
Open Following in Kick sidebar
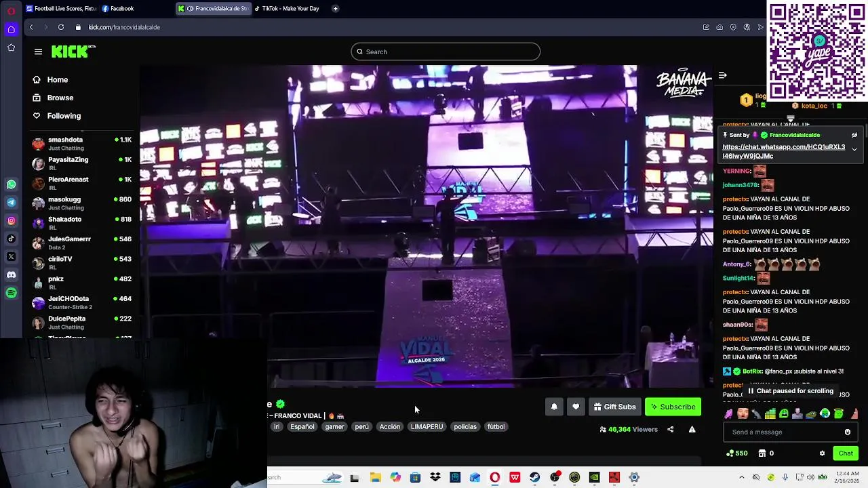[57, 117]
